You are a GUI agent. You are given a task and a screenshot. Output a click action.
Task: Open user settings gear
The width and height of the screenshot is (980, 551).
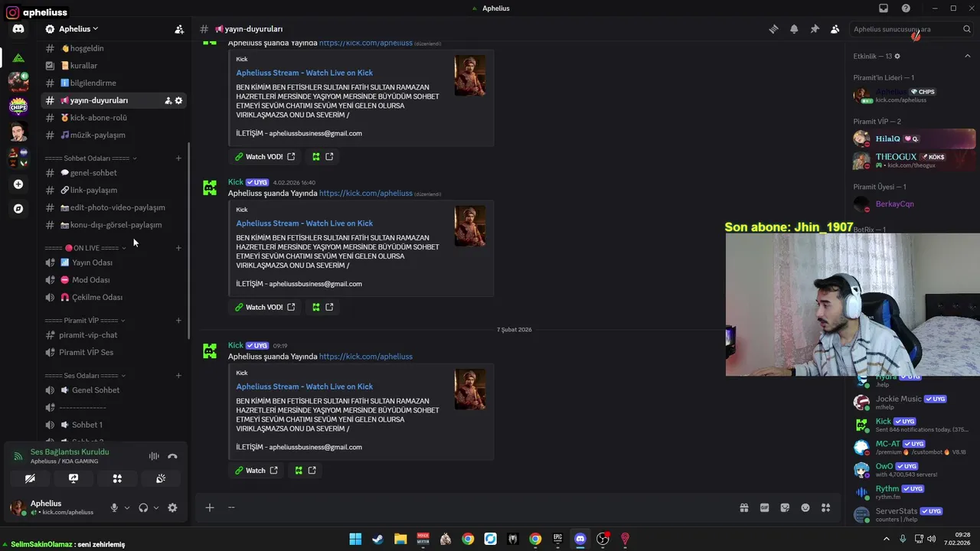pos(172,507)
